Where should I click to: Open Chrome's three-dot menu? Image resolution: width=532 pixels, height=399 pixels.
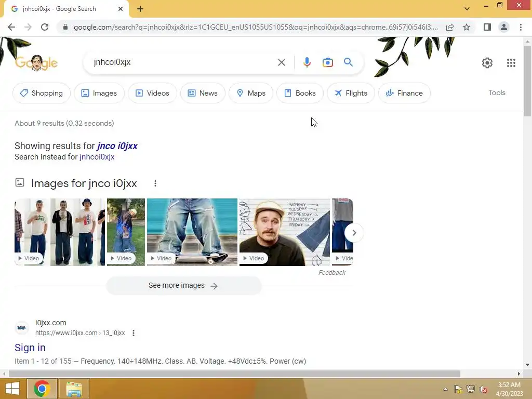click(x=521, y=27)
